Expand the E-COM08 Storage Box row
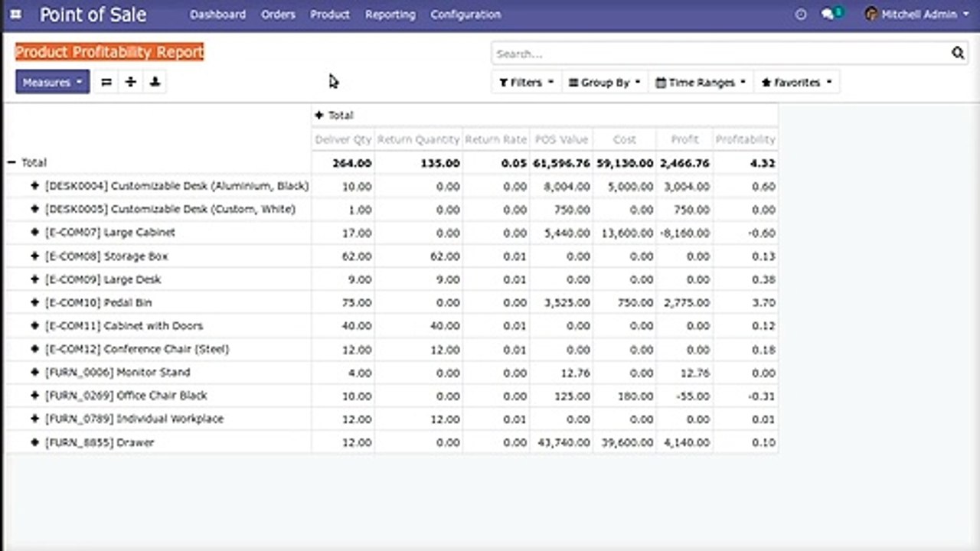The width and height of the screenshot is (980, 551). tap(35, 256)
